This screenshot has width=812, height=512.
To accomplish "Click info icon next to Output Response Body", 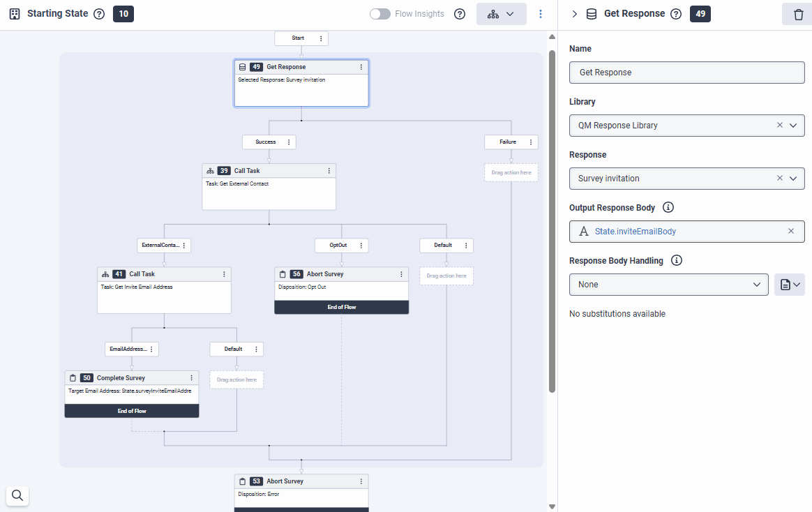I will (668, 208).
